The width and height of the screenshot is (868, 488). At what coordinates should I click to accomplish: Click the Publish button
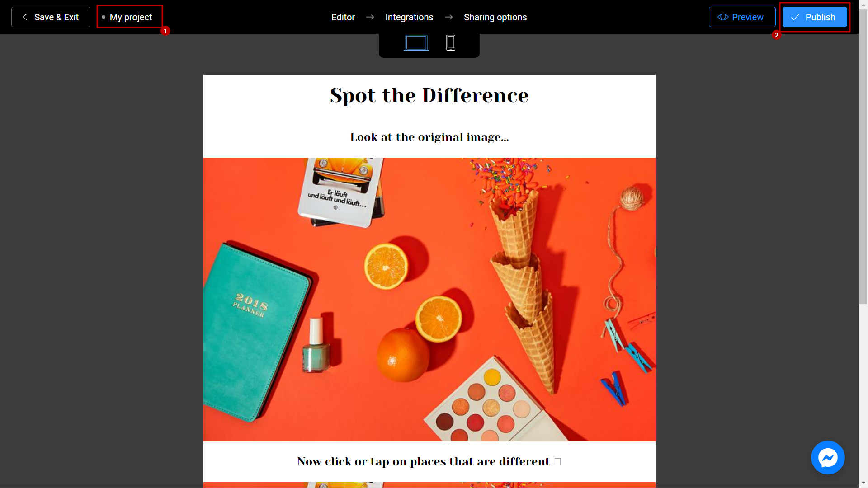[814, 17]
